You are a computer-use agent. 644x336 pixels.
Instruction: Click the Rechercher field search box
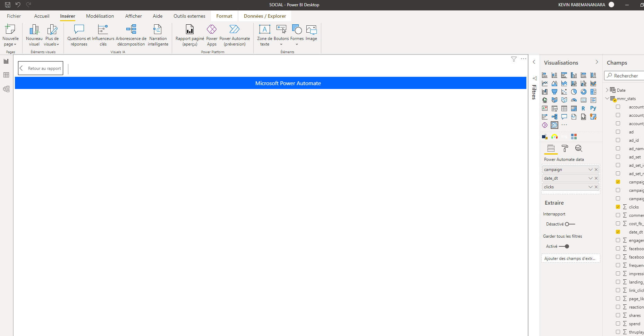click(x=624, y=76)
